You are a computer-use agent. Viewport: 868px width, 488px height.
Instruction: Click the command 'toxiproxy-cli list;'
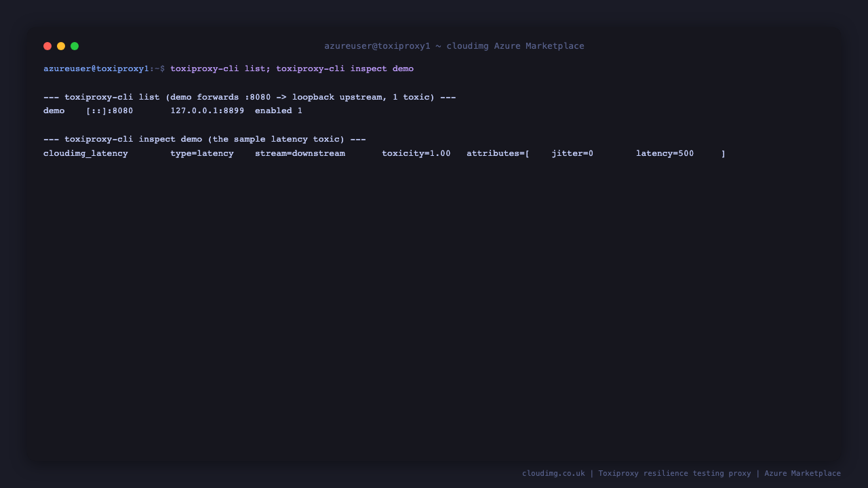220,68
